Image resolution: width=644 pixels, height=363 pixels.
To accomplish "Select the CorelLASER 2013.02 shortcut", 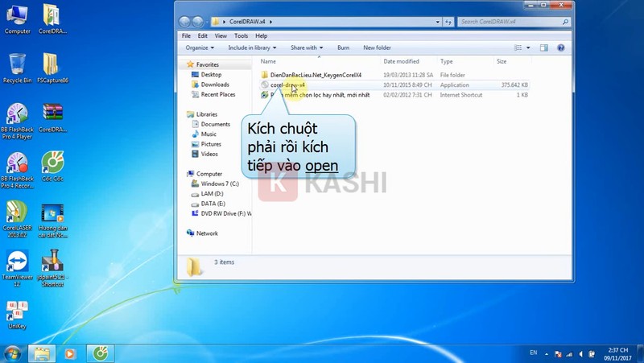I will click(17, 219).
